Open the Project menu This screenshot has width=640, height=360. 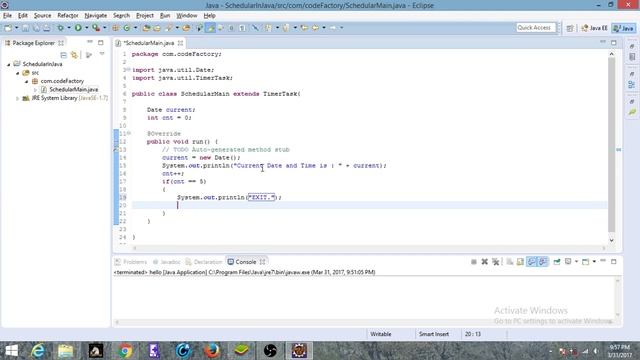coord(144,16)
